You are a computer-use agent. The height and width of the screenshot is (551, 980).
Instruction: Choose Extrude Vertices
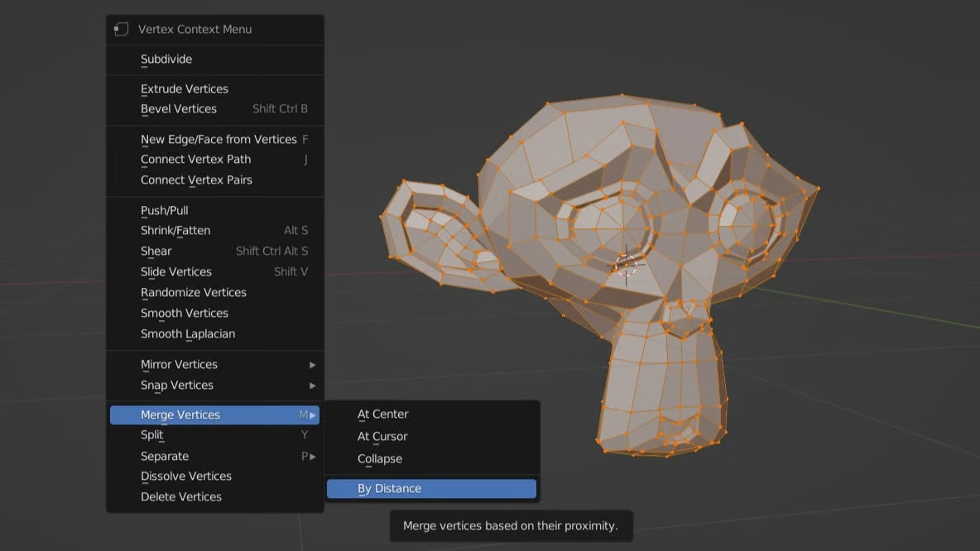click(x=185, y=89)
